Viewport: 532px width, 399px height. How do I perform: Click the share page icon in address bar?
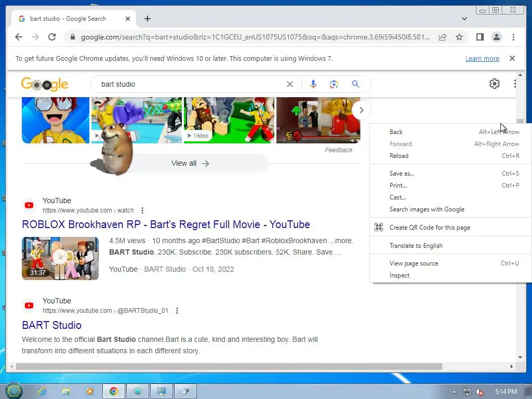443,37
